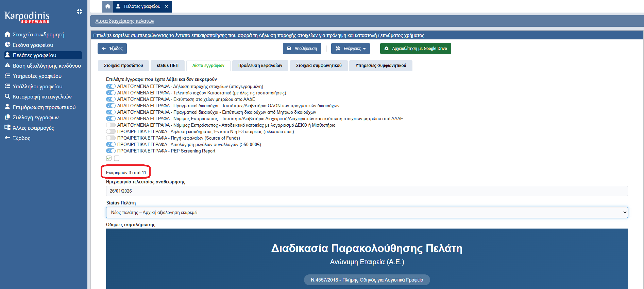644x289 pixels.
Task: Enable the Αποδεικτικό κατοικίας document toggle
Action: point(111,125)
